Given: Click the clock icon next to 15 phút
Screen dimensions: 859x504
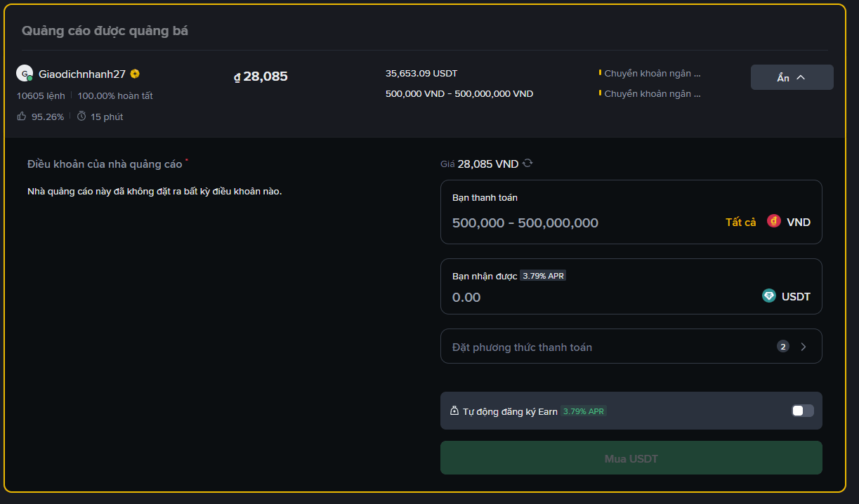Looking at the screenshot, I should [x=81, y=117].
